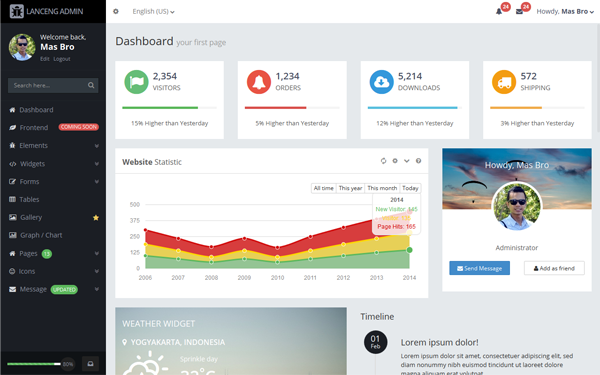
Task: Open the Howdy, Mas Bro user menu
Action: click(x=565, y=11)
